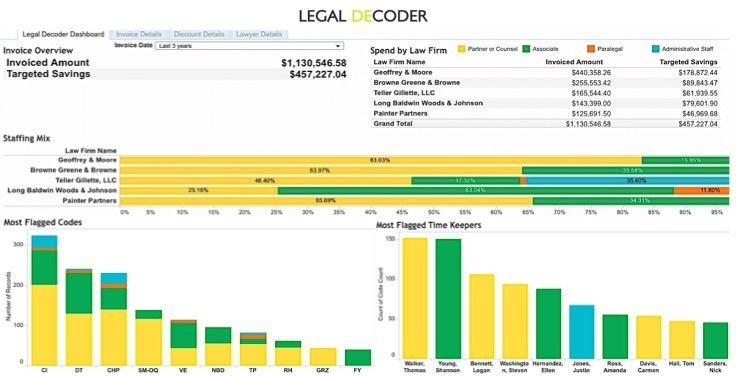Click the Most Flagged Time Keepers heading
The width and height of the screenshot is (736, 378).
(429, 225)
